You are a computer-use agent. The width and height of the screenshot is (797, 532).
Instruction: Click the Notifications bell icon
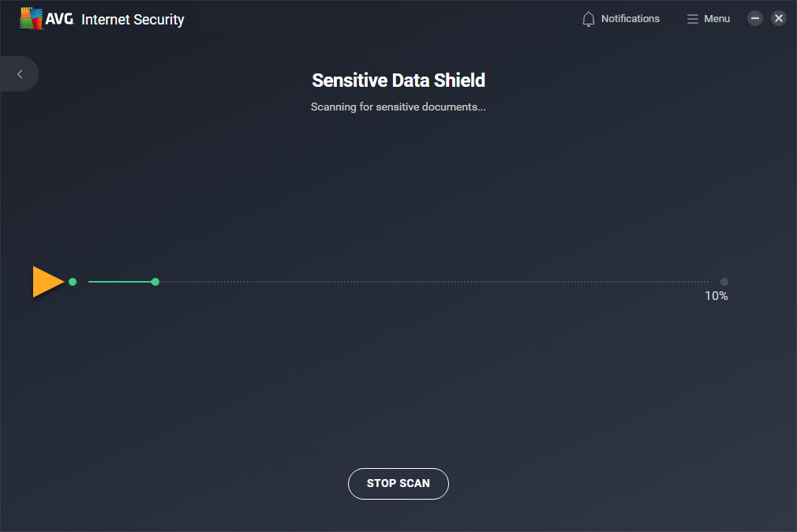[x=588, y=19]
